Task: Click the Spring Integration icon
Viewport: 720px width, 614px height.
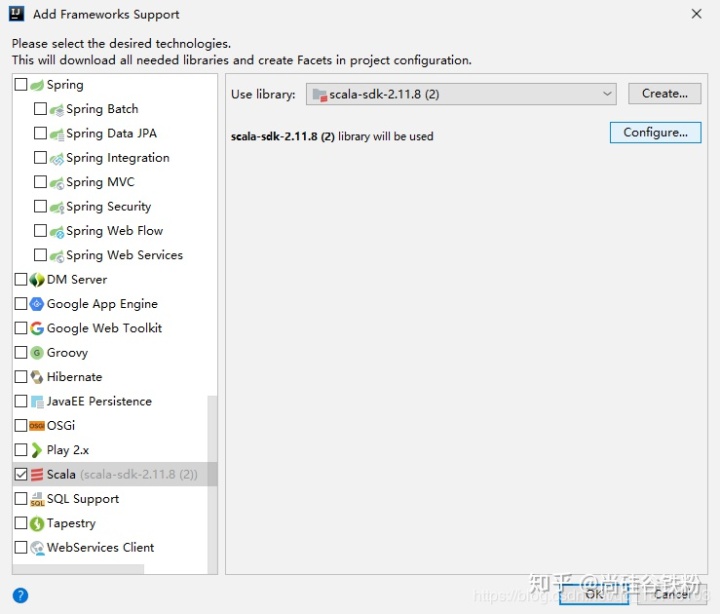Action: [56, 158]
